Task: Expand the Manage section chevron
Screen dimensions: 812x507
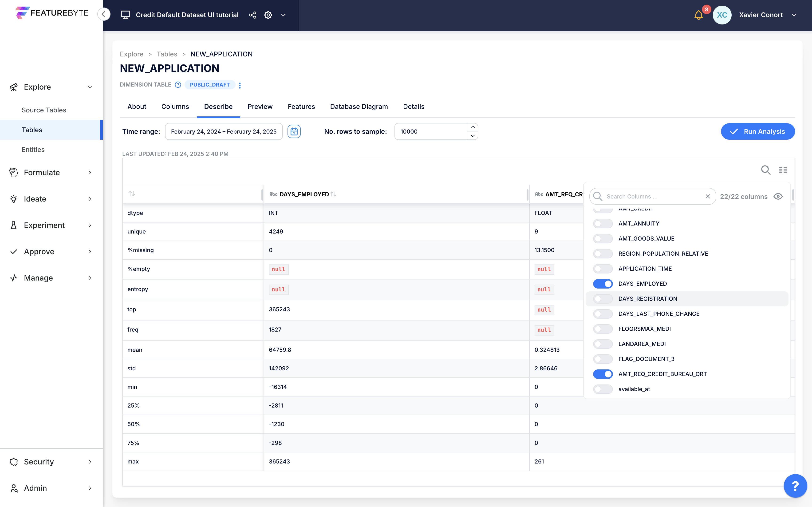Action: (x=90, y=278)
